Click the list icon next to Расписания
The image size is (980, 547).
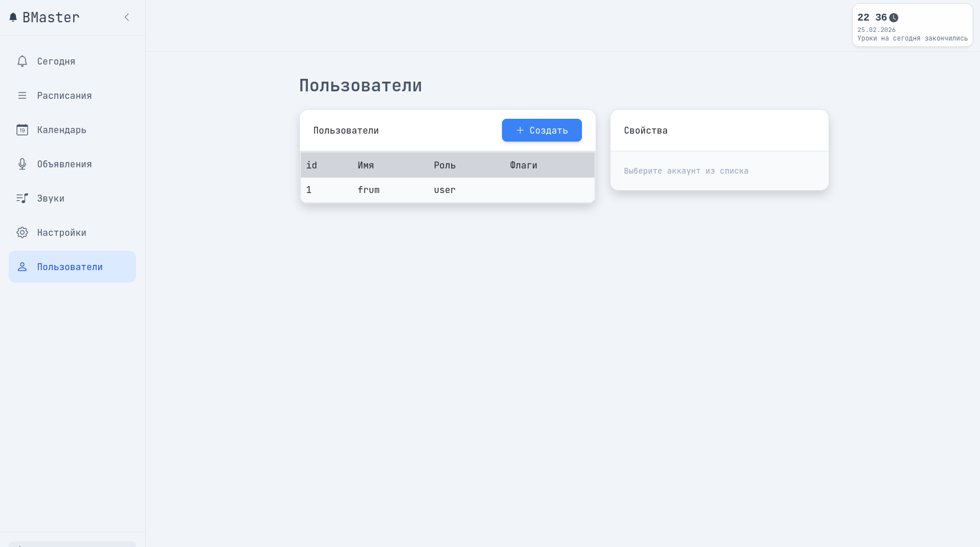pyautogui.click(x=22, y=95)
